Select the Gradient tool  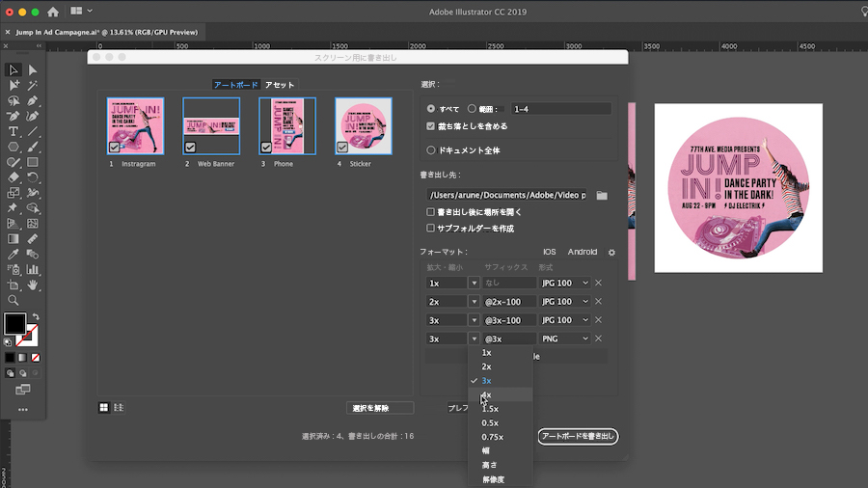tap(14, 239)
